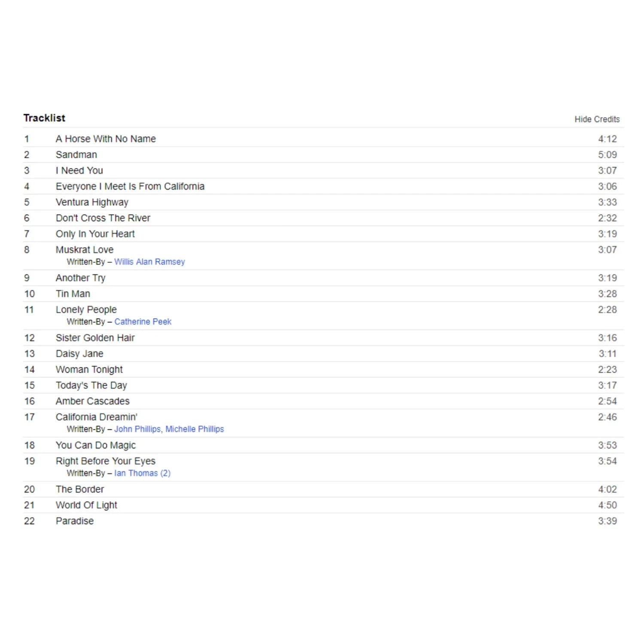Image resolution: width=644 pixels, height=644 pixels.
Task: Click the Hide Credits link
Action: pos(597,119)
